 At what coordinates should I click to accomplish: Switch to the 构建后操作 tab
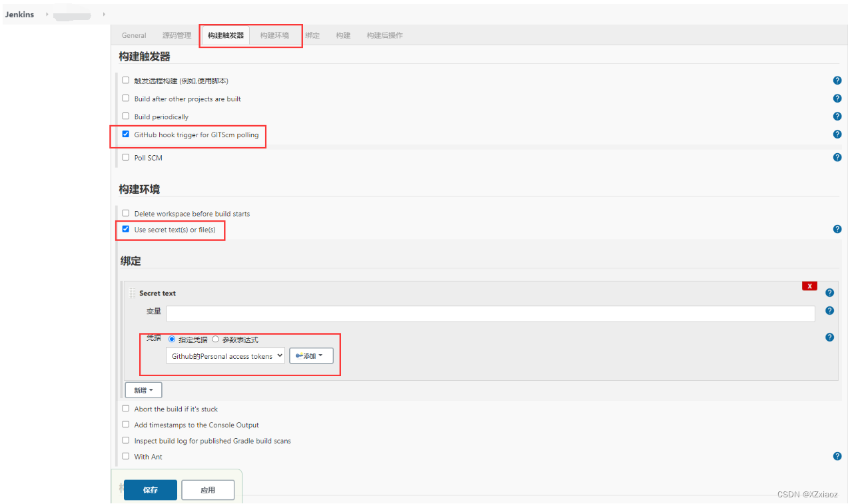click(x=383, y=35)
